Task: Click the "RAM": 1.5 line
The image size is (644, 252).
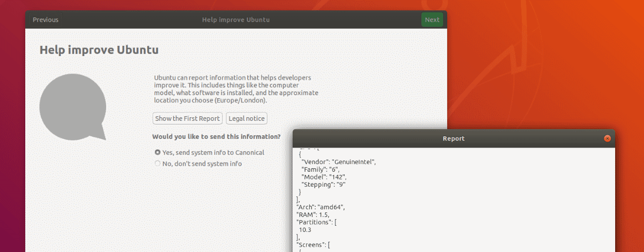Action: pos(313,214)
